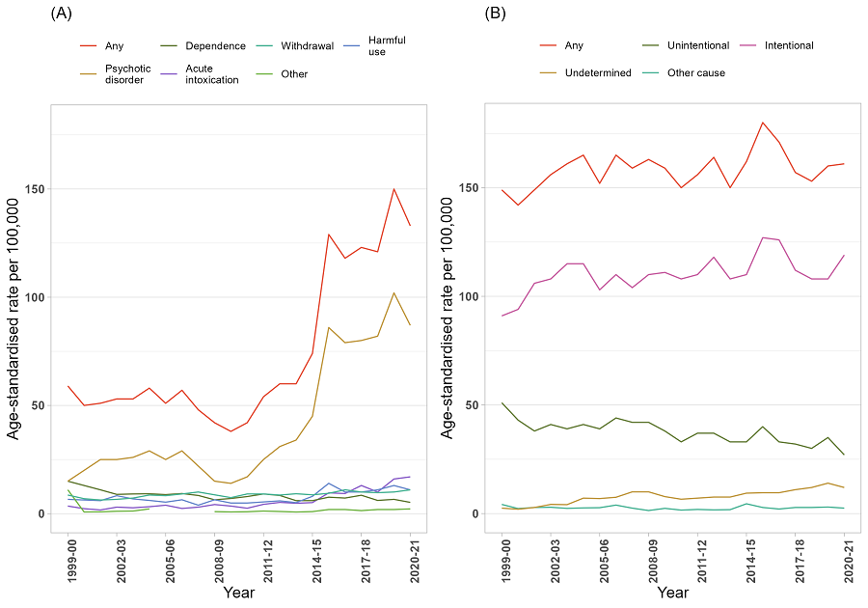This screenshot has width=868, height=608.
Task: Click the '0' y-axis tick in panel A
Action: [41, 513]
